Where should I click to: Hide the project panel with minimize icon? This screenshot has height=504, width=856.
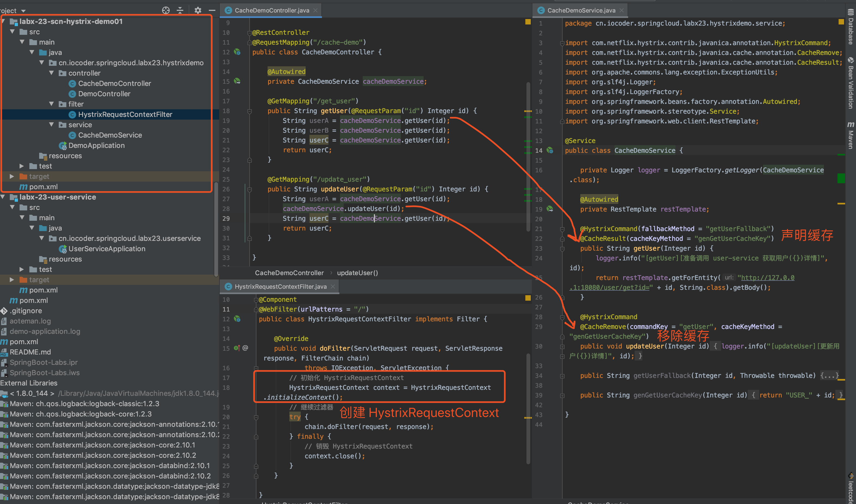(x=212, y=10)
